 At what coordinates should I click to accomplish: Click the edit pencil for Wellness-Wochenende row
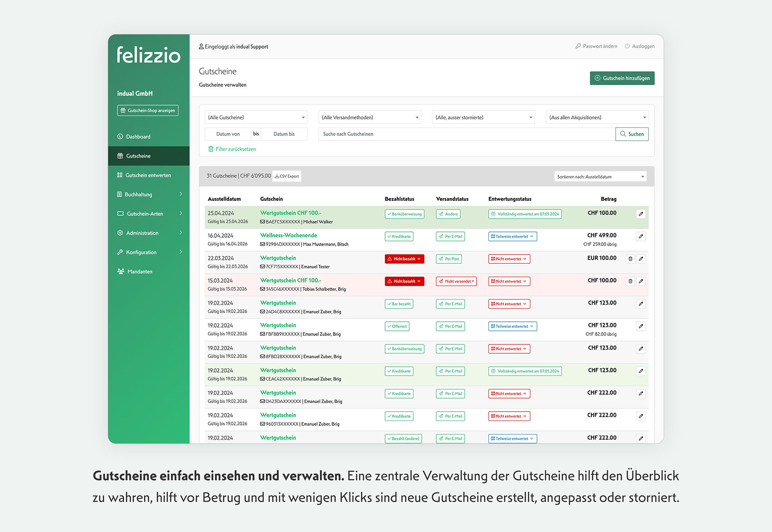point(641,236)
